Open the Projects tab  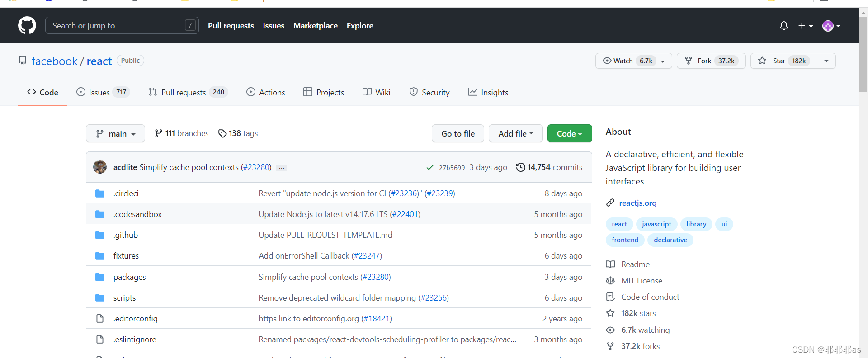[x=324, y=92]
